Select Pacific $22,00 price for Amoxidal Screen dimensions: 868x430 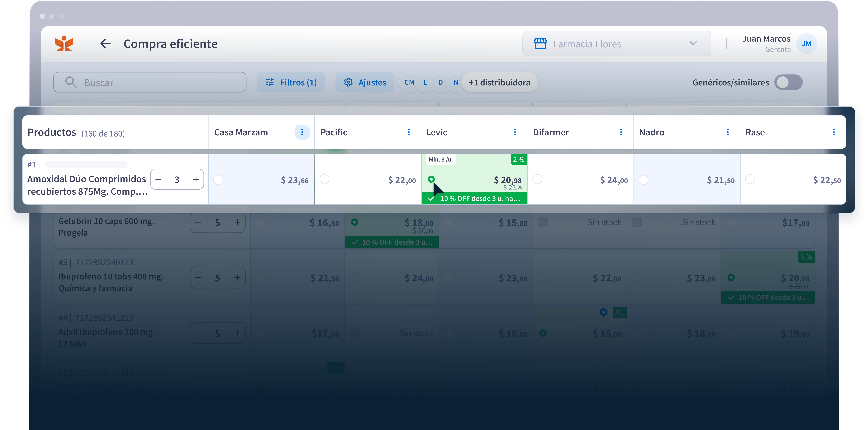(324, 179)
